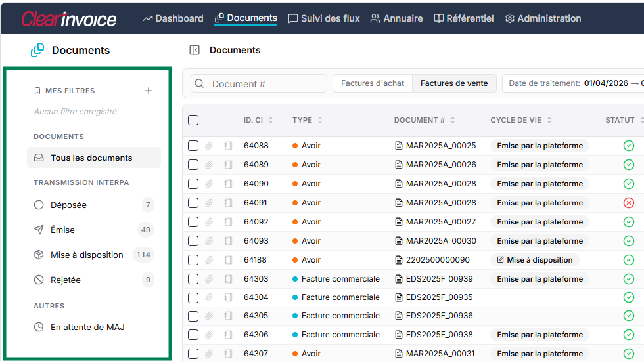
Task: Select Factures de vente tab
Action: point(454,83)
